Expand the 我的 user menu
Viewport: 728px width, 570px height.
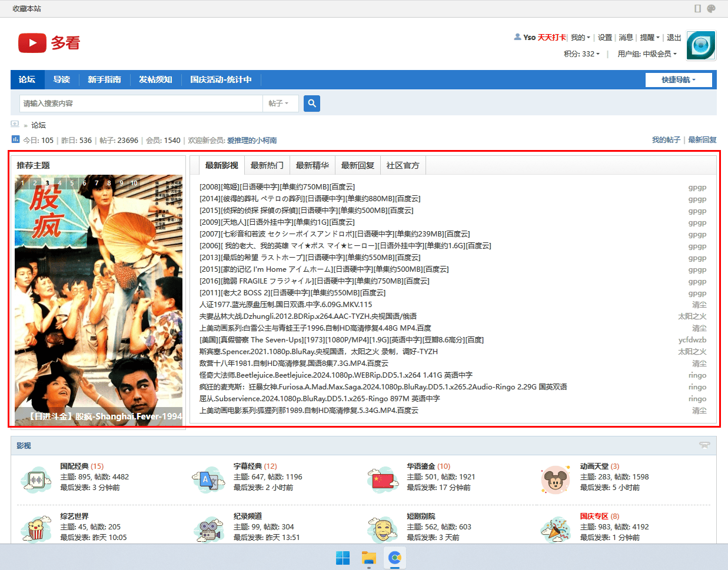pyautogui.click(x=580, y=38)
